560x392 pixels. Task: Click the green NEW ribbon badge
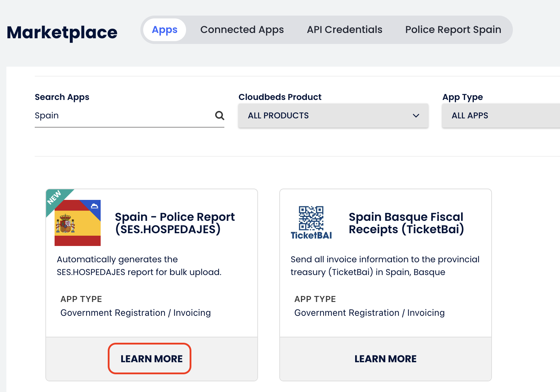55,198
